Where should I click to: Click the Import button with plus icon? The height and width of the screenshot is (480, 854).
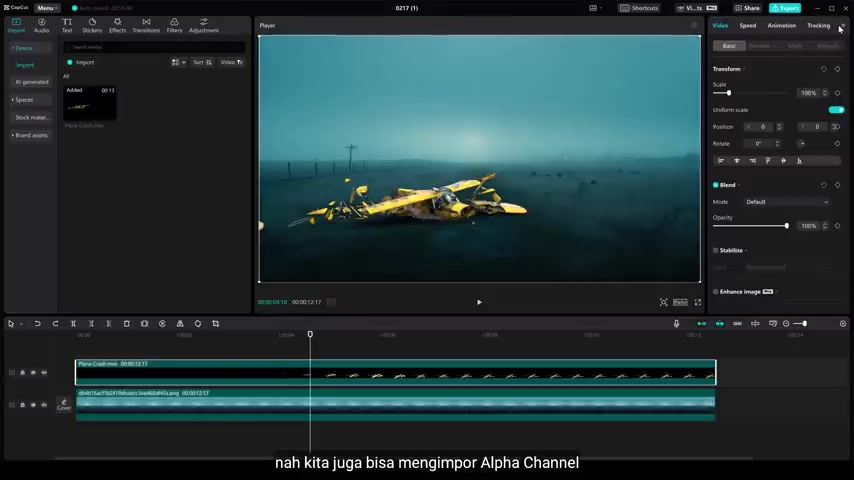[81, 63]
